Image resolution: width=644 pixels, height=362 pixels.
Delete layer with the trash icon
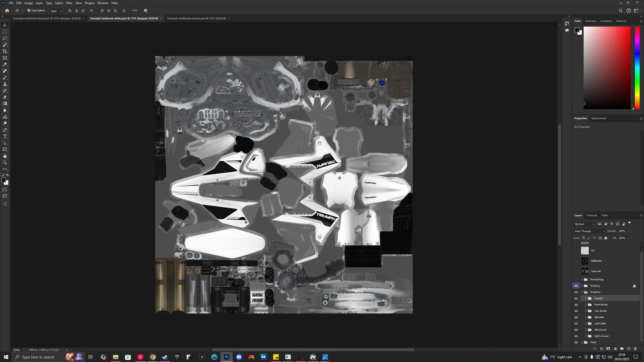(x=636, y=349)
